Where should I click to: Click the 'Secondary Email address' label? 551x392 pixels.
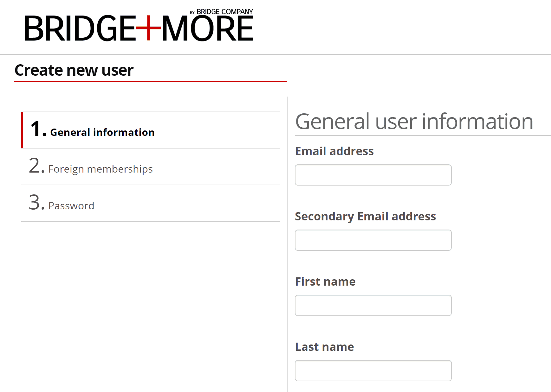(365, 216)
